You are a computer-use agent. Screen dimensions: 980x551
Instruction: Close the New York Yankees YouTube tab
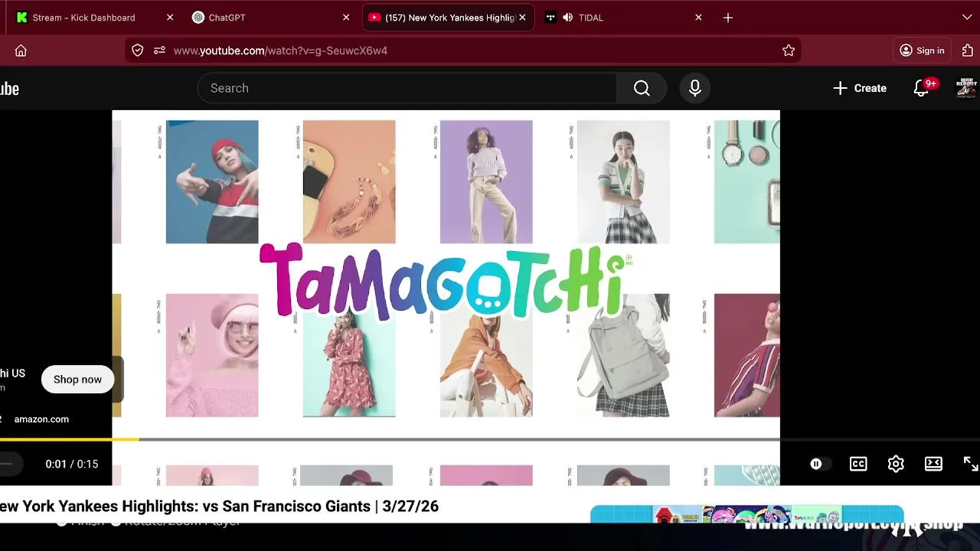(x=522, y=18)
